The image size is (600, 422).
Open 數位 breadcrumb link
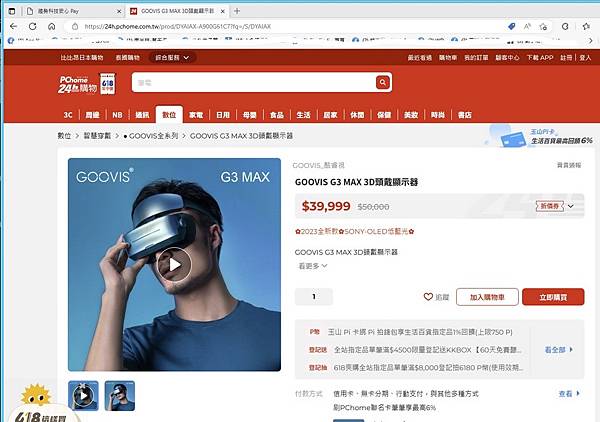(64, 136)
